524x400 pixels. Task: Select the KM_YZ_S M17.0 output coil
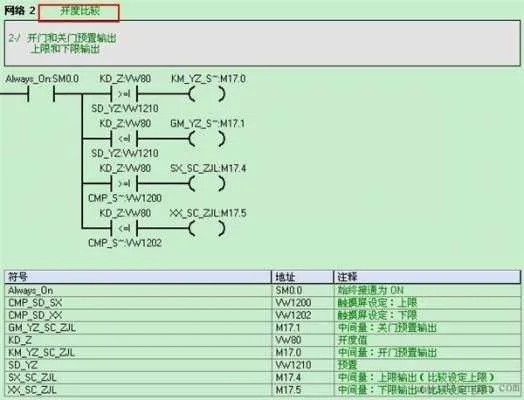tap(207, 94)
